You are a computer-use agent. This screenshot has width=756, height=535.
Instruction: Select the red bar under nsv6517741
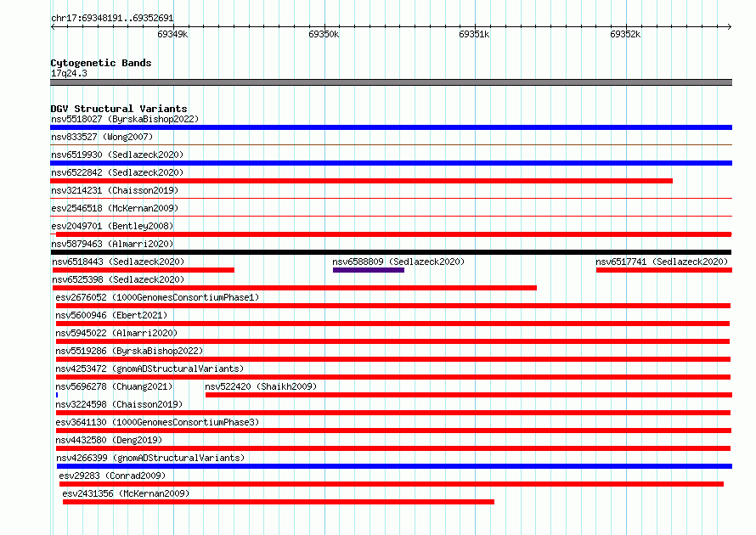(664, 270)
